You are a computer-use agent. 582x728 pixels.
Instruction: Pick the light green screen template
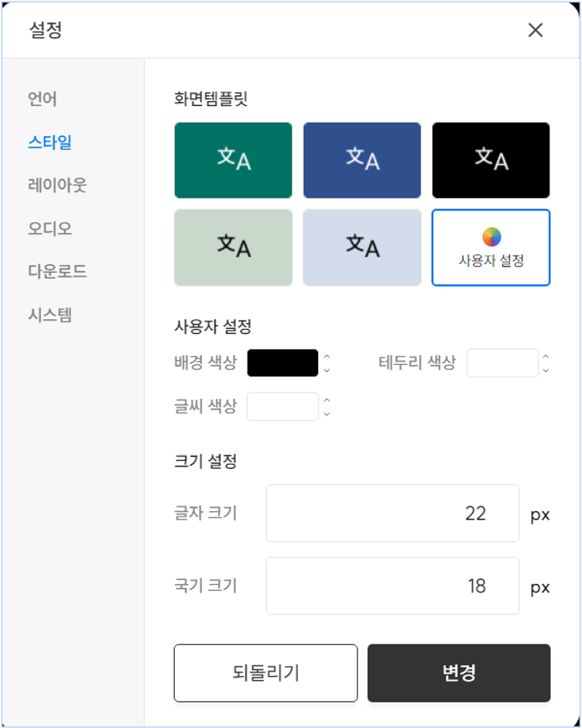[233, 247]
